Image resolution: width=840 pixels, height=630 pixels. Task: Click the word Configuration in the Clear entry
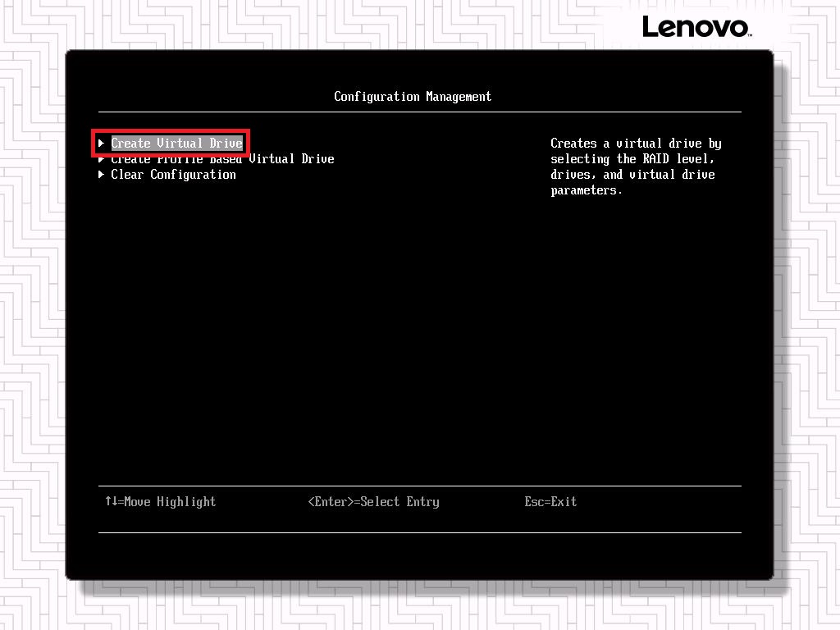coord(193,175)
